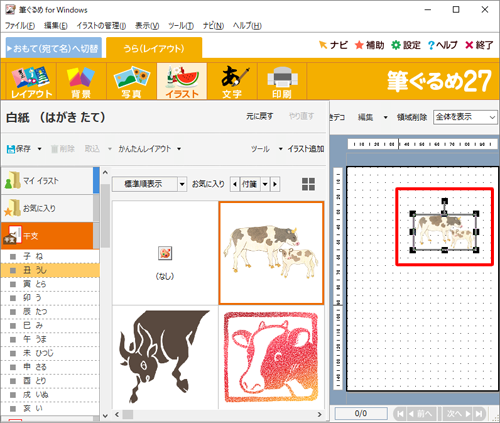Open the 写真 photo tool
Image resolution: width=500 pixels, height=423 pixels.
(131, 81)
